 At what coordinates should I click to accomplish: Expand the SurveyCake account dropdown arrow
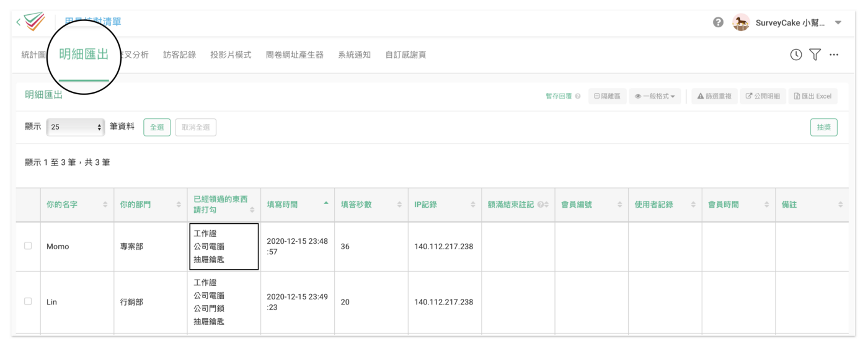tap(838, 23)
